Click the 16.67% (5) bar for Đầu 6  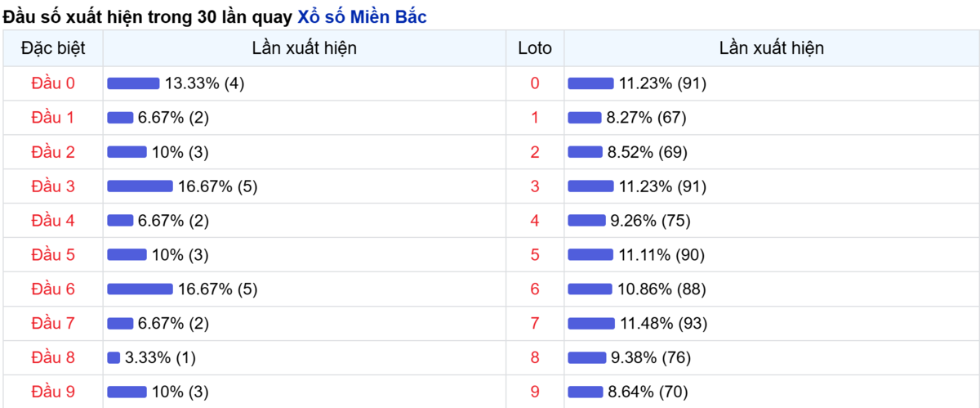point(140,289)
